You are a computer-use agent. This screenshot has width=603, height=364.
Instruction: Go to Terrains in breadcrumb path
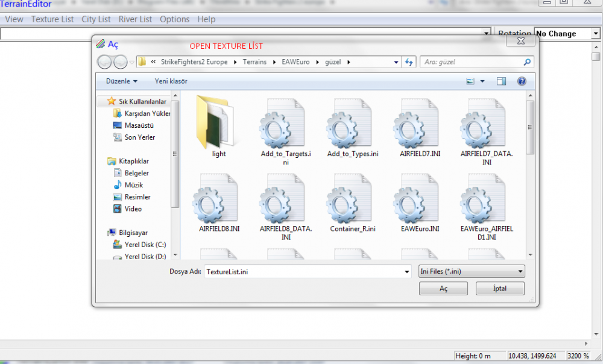(x=254, y=62)
